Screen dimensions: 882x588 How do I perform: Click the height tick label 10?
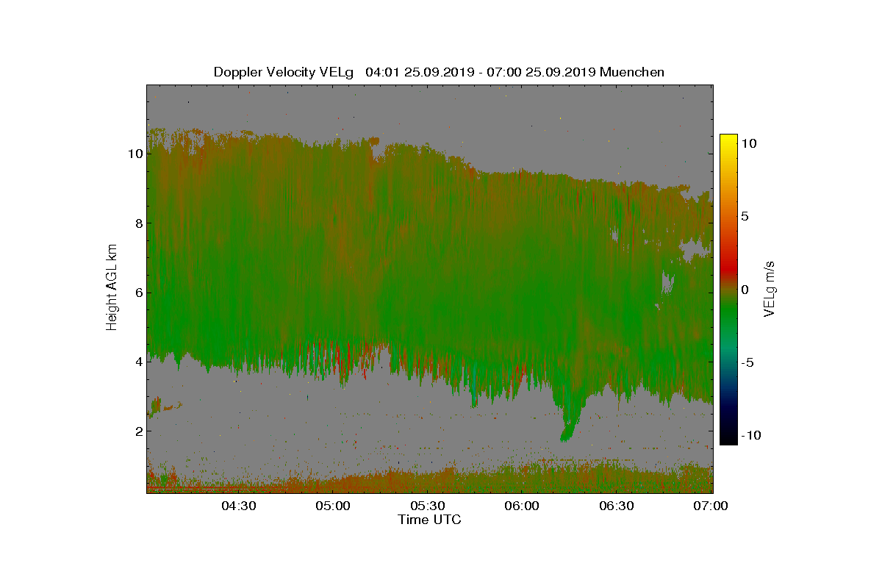coord(135,154)
